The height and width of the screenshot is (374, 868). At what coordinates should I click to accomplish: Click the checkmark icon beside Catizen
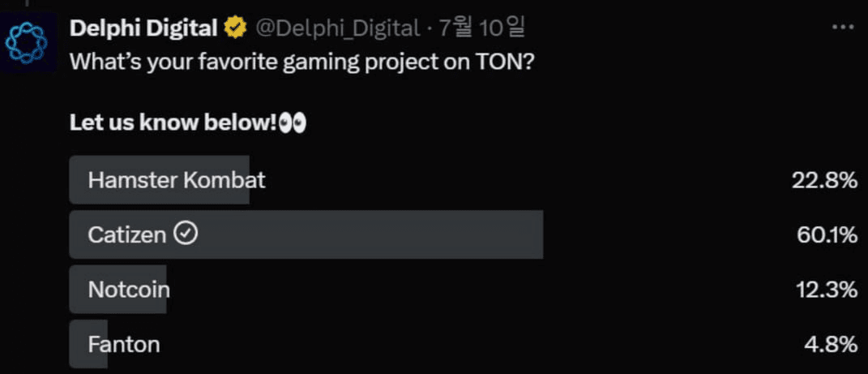tap(186, 234)
